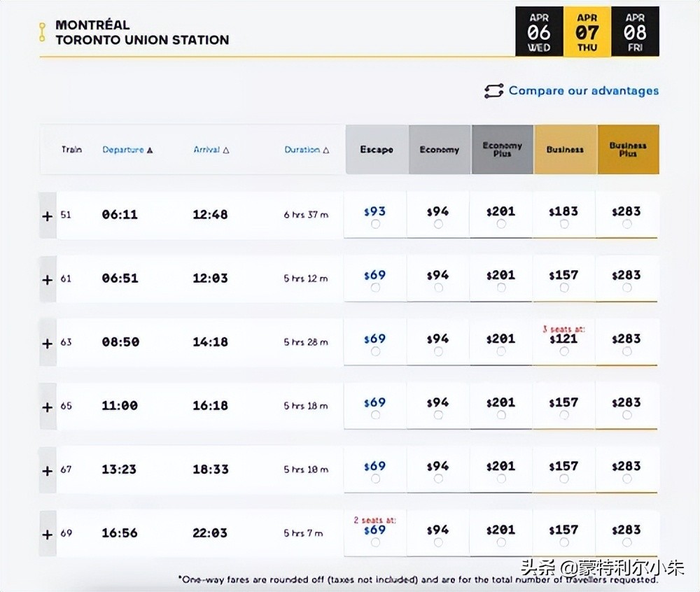Click the Business Plus gold header

coord(628,150)
